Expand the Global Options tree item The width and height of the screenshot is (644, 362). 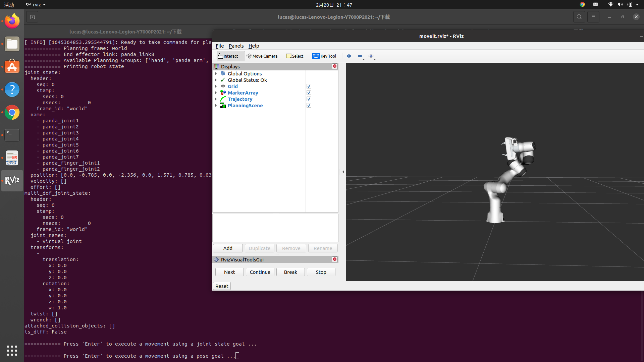click(x=216, y=73)
